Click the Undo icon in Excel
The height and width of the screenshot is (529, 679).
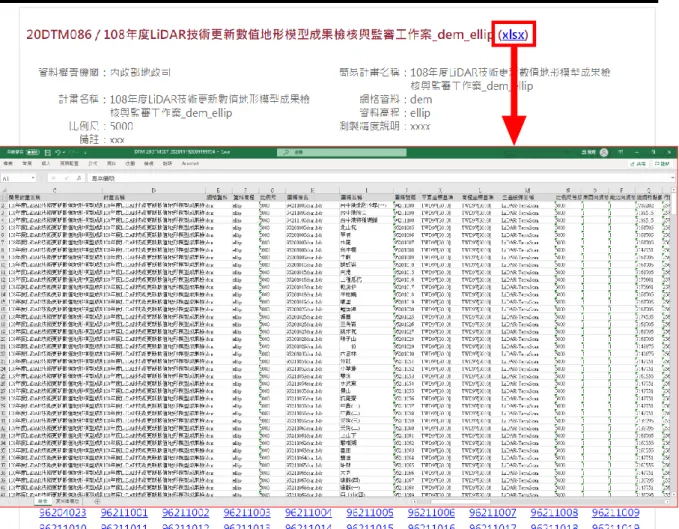tap(58, 152)
